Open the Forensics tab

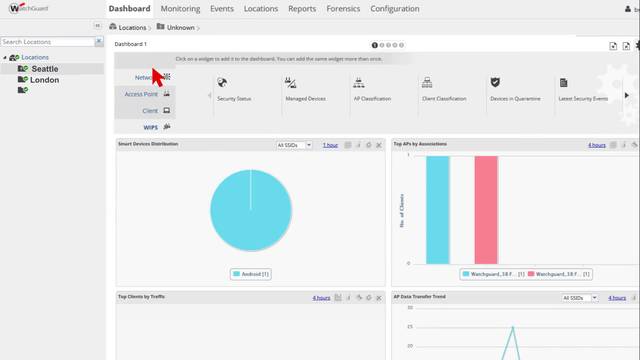(343, 9)
